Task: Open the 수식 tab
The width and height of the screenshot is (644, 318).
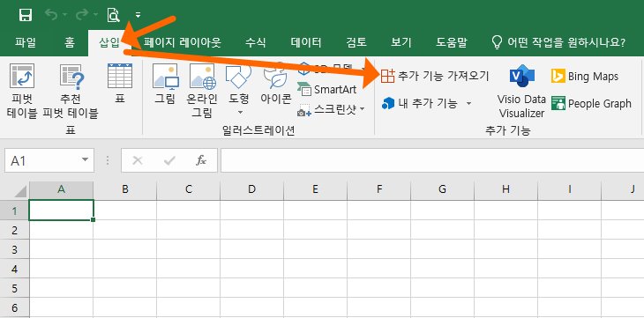Action: pos(256,42)
